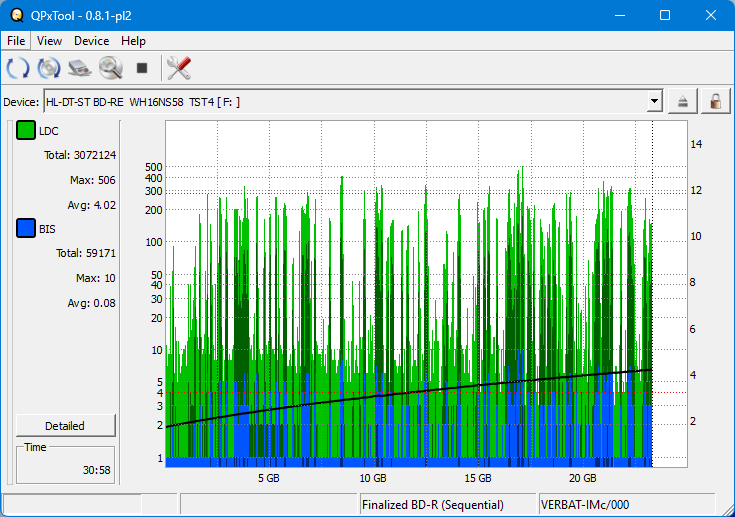The image size is (735, 517).
Task: Close the QPxTool window
Action: tap(711, 15)
